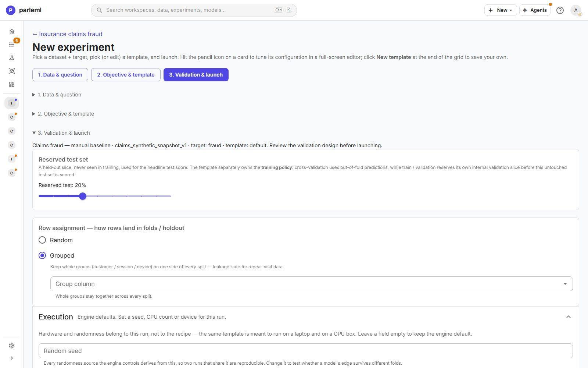Viewport: 588px width, 368px height.
Task: Switch to '1. Data & question' step tab
Action: tap(60, 75)
